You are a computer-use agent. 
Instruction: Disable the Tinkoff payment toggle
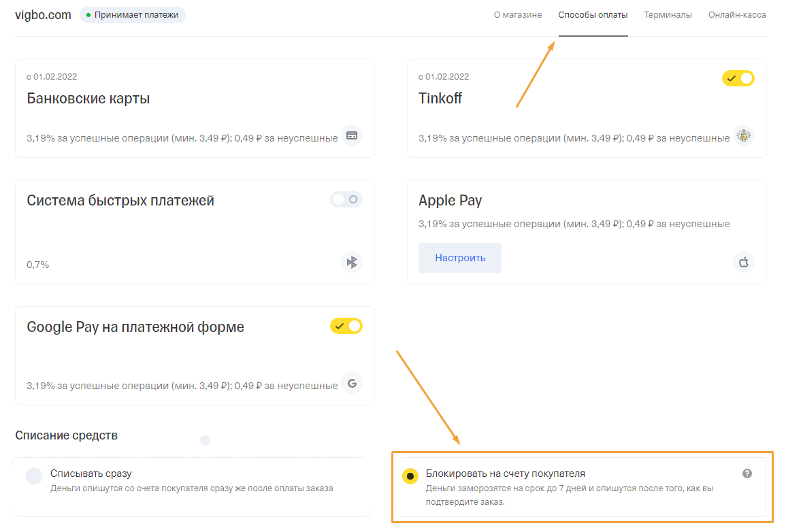pyautogui.click(x=738, y=78)
